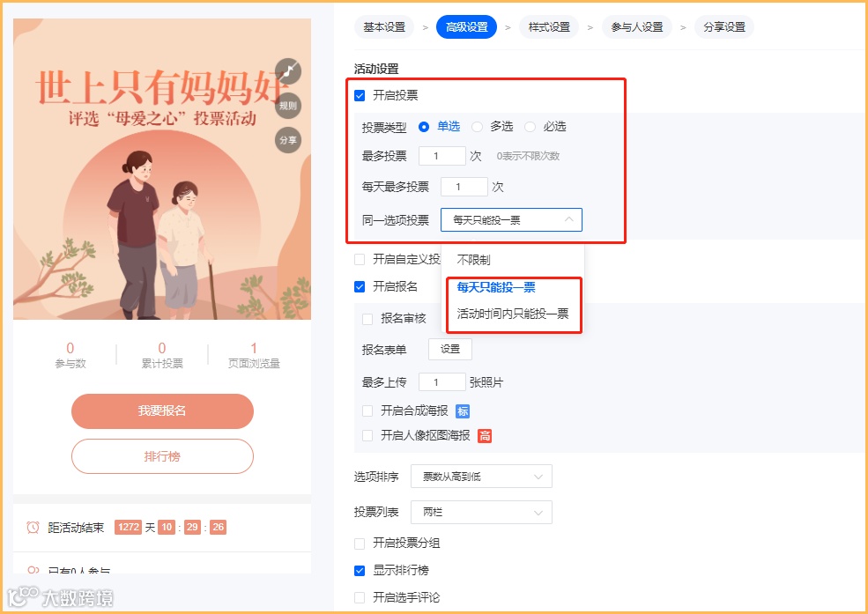Click the 排行榜 button in preview
This screenshot has height=614, width=868.
pyautogui.click(x=162, y=456)
